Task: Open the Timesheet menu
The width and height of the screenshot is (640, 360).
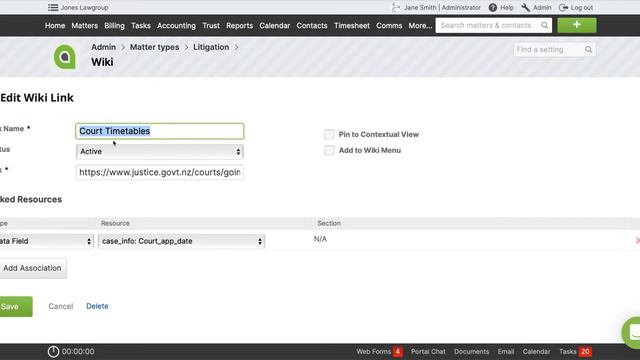Action: [x=352, y=25]
